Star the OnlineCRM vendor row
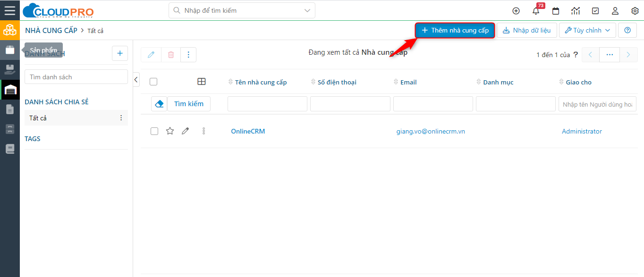This screenshot has height=277, width=644. coord(170,131)
